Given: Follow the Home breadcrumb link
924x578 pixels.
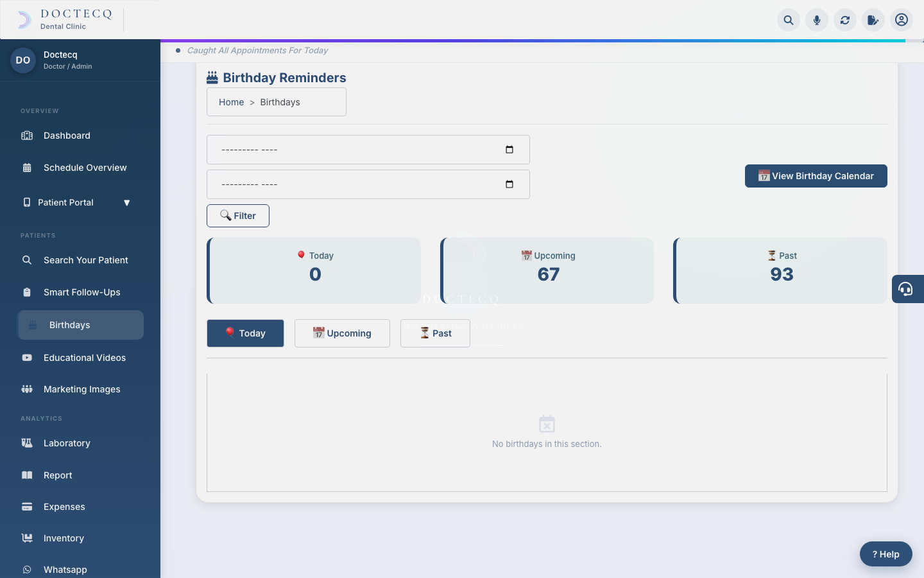Looking at the screenshot, I should 231,102.
